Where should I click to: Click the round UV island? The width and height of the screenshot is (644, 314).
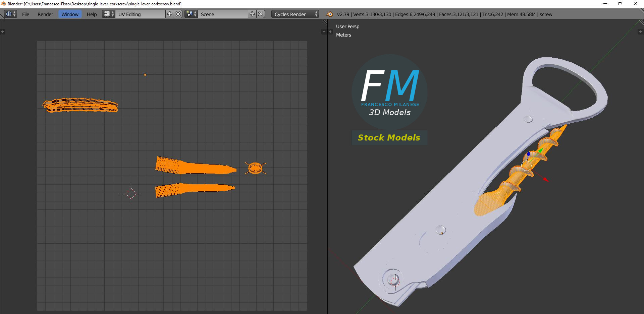click(255, 168)
